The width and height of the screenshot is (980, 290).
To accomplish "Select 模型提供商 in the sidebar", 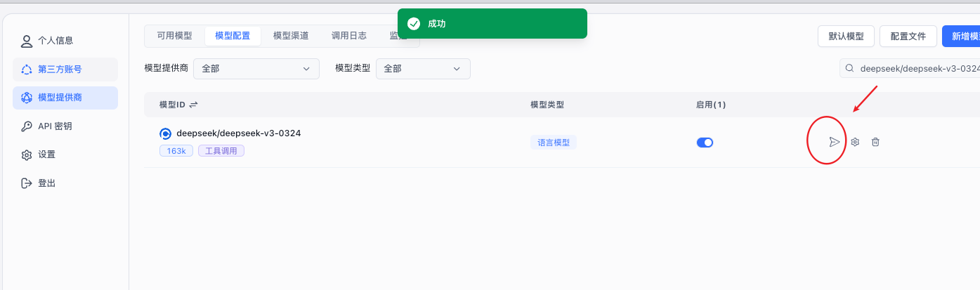I will click(x=65, y=98).
